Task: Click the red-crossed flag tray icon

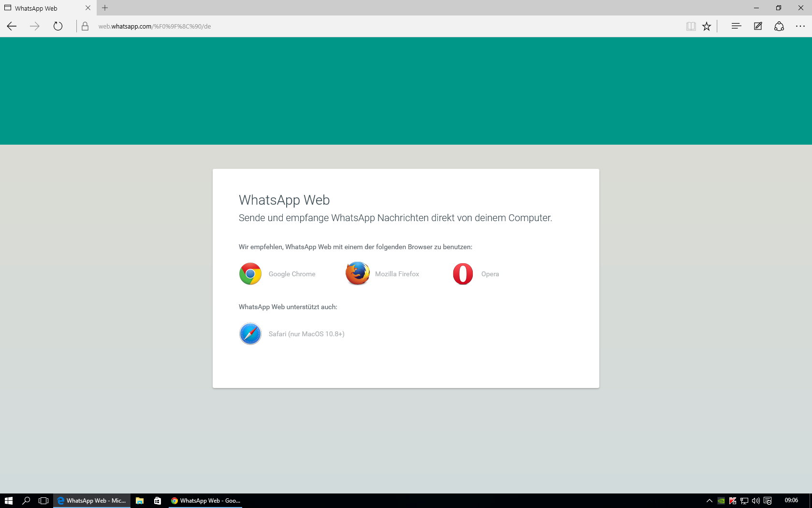Action: pos(733,501)
